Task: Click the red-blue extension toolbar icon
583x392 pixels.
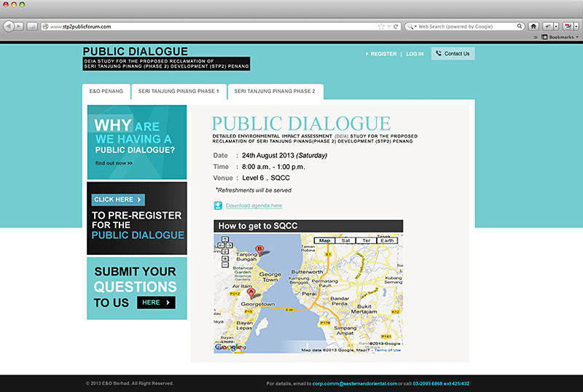Action: (x=568, y=26)
